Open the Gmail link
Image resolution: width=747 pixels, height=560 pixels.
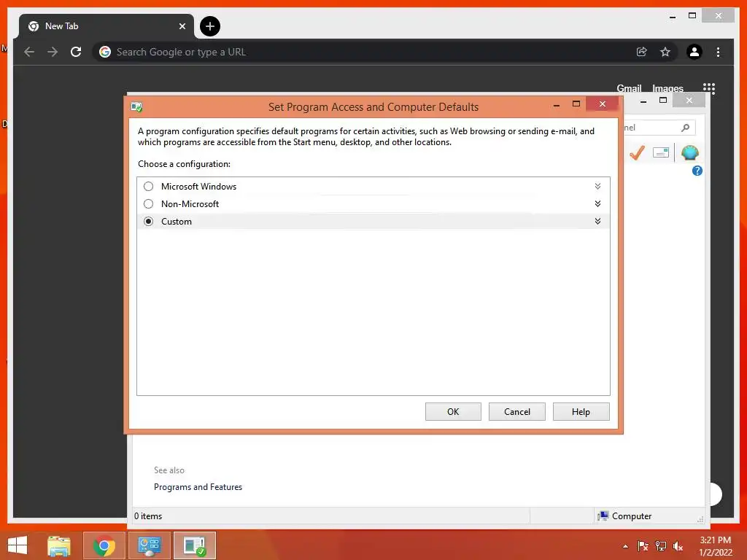tap(629, 88)
